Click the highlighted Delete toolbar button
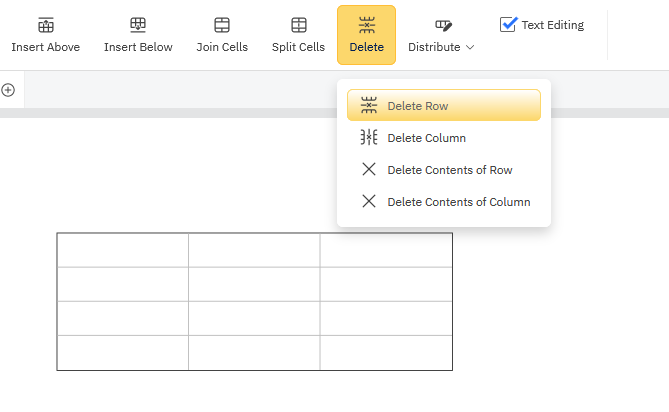Image resolution: width=669 pixels, height=412 pixels. pos(366,35)
